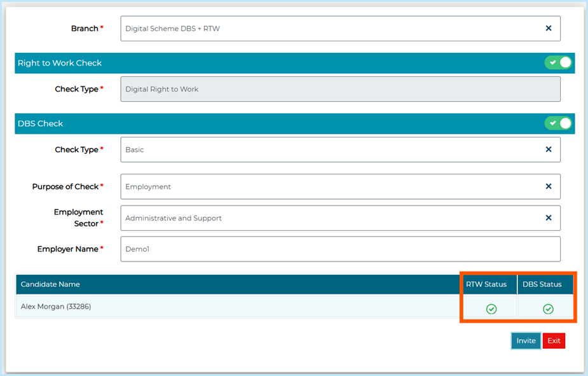This screenshot has height=376, width=588.
Task: Clear the Purpose of Check 'Employment' value
Action: pyautogui.click(x=548, y=186)
